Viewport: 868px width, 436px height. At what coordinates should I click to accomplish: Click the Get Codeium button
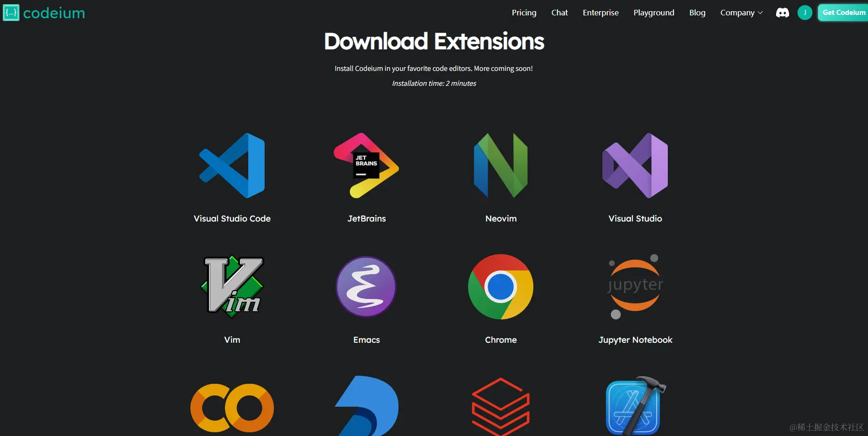843,13
